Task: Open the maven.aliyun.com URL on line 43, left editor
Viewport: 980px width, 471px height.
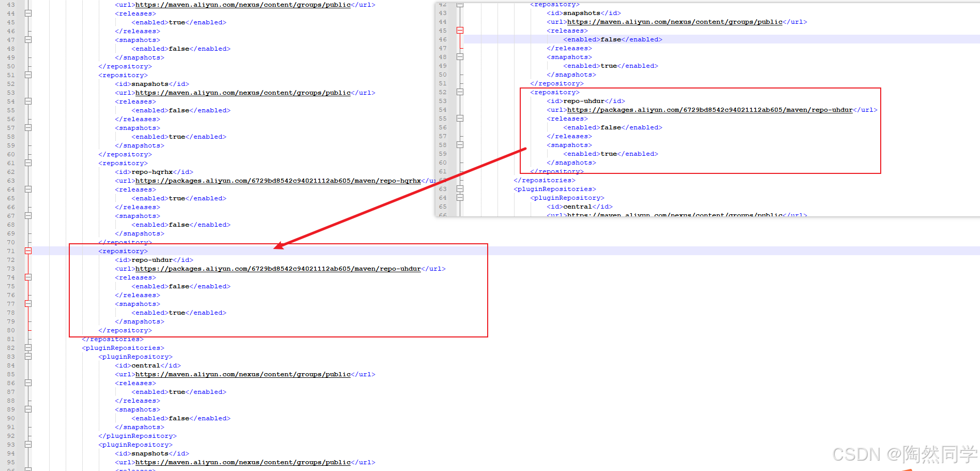Action: [243, 5]
